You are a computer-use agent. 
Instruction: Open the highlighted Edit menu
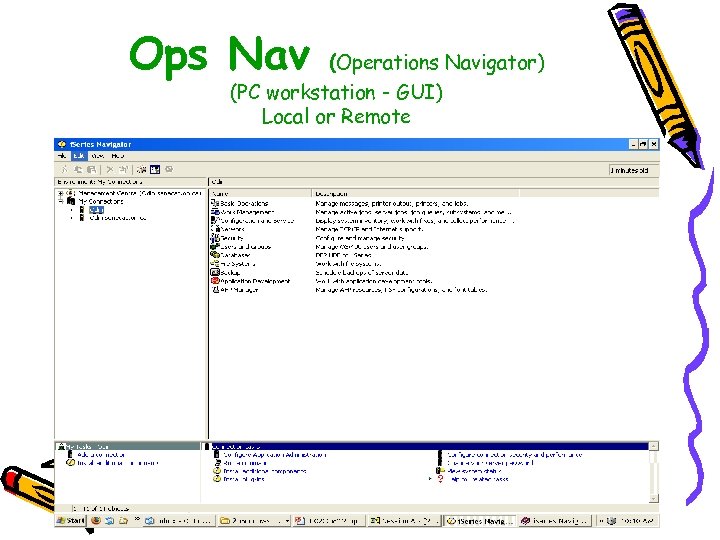[x=79, y=156]
